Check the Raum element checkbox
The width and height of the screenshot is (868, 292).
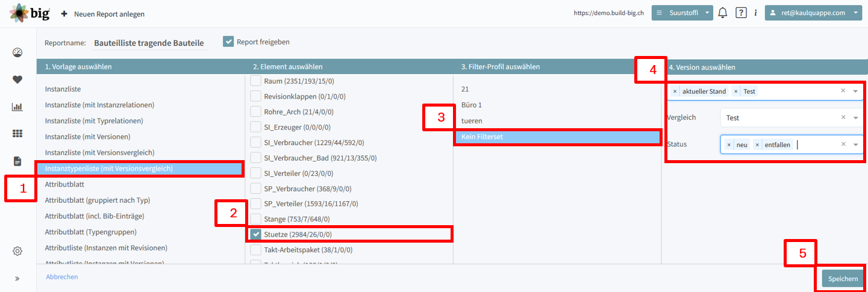[x=256, y=81]
